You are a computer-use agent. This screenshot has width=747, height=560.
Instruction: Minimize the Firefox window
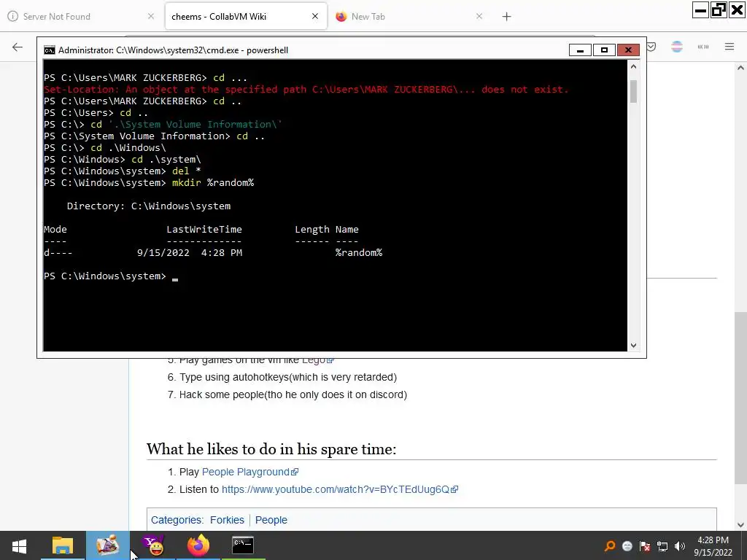pyautogui.click(x=700, y=10)
